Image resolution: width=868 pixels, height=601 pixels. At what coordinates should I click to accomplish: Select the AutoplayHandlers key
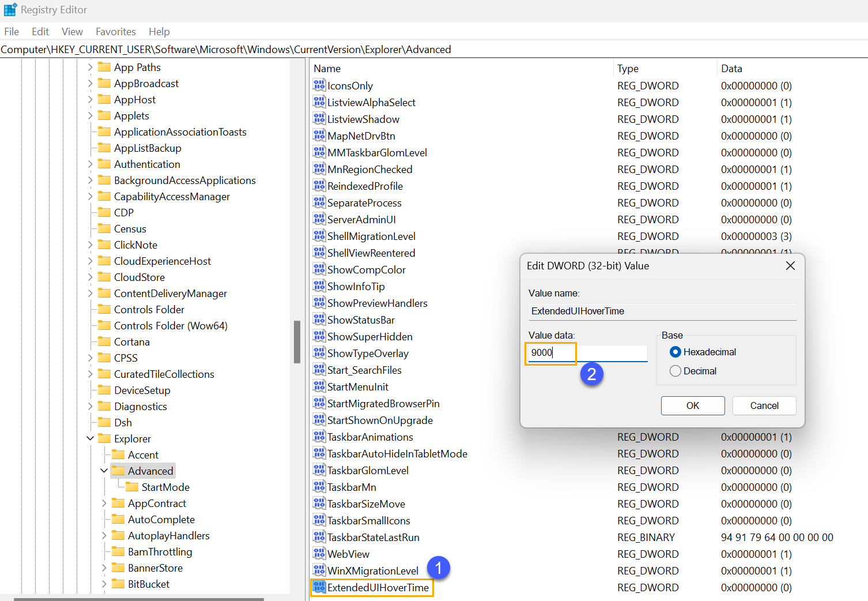[168, 535]
